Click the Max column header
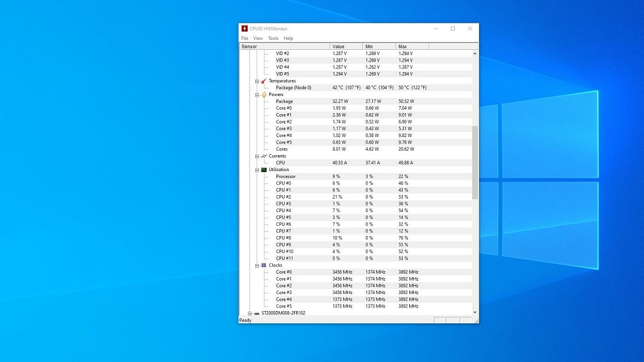644x362 pixels. tap(412, 46)
